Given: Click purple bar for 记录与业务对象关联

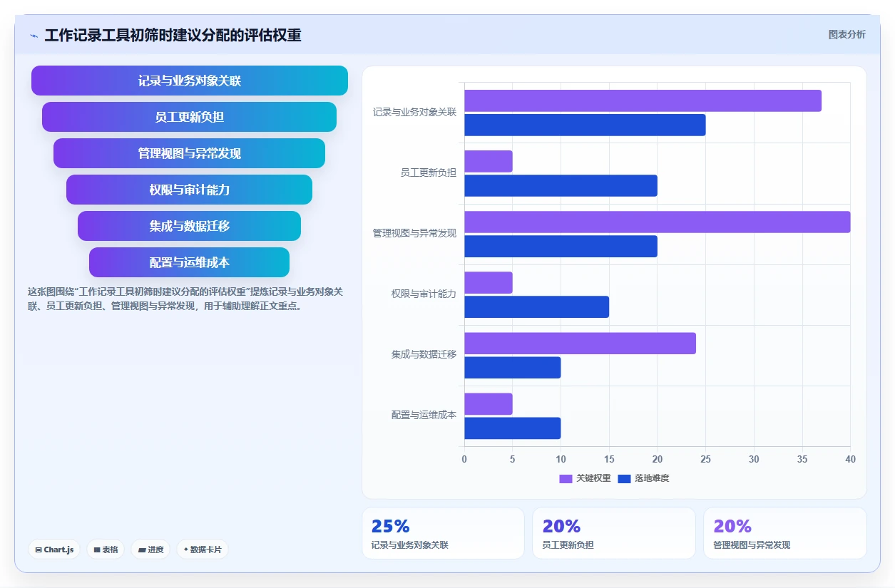Looking at the screenshot, I should pos(643,100).
